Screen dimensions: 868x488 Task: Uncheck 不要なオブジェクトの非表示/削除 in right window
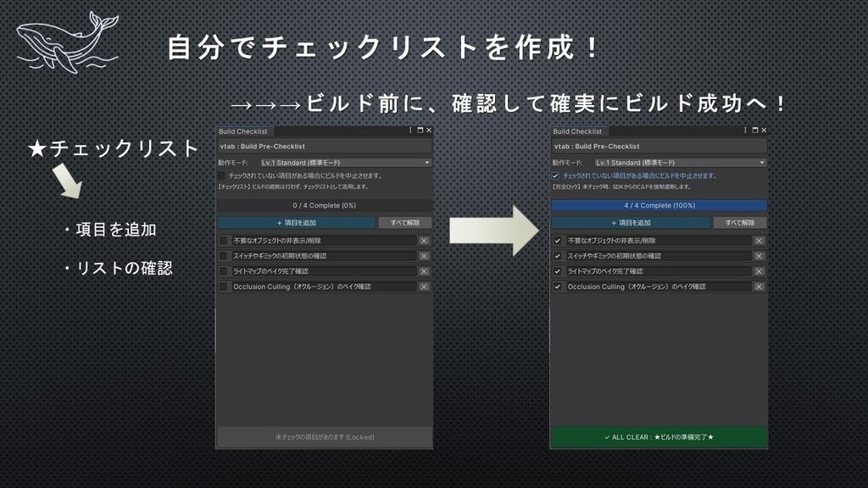point(558,241)
